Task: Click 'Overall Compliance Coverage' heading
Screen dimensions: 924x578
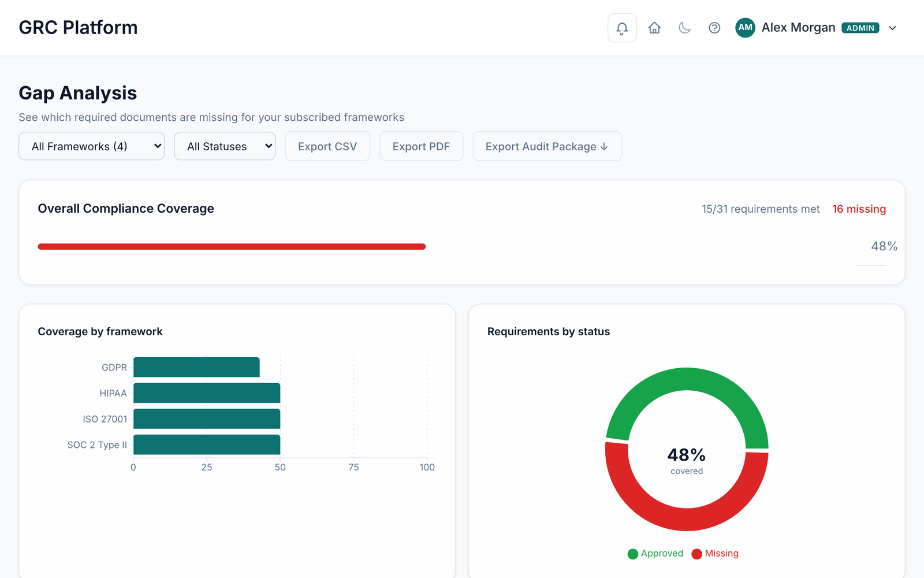Action: coord(126,209)
